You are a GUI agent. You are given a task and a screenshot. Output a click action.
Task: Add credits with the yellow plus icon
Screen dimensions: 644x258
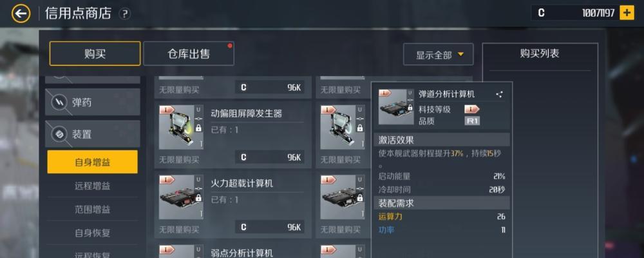pos(627,13)
